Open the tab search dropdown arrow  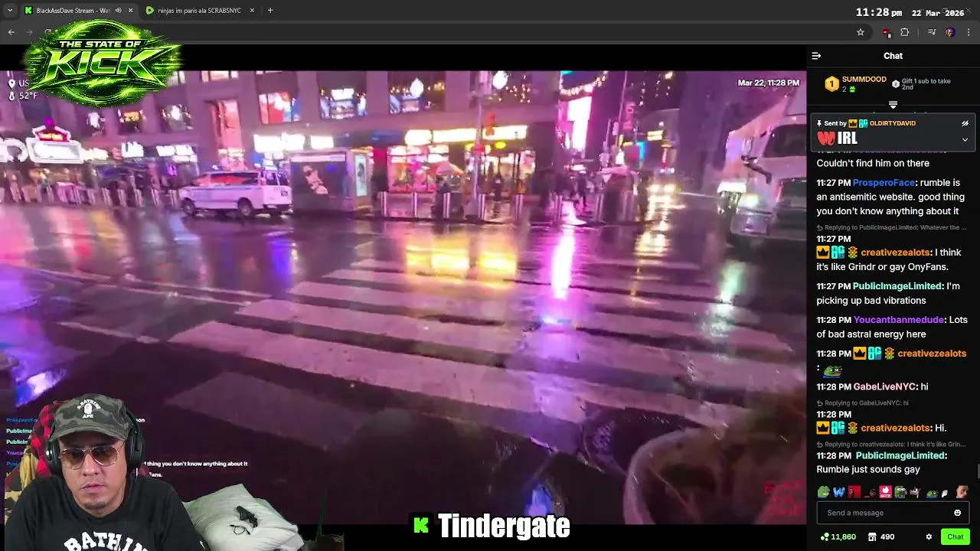coord(10,11)
